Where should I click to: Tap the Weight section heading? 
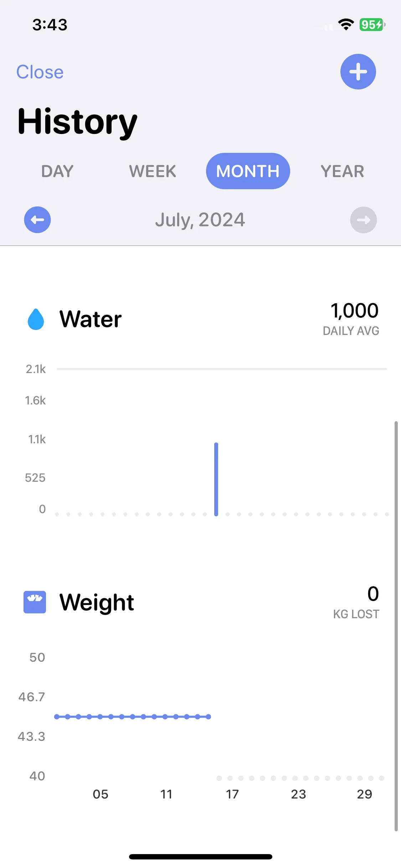click(x=97, y=602)
